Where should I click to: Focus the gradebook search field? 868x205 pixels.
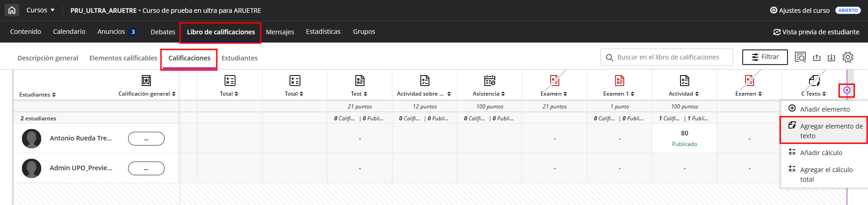668,57
